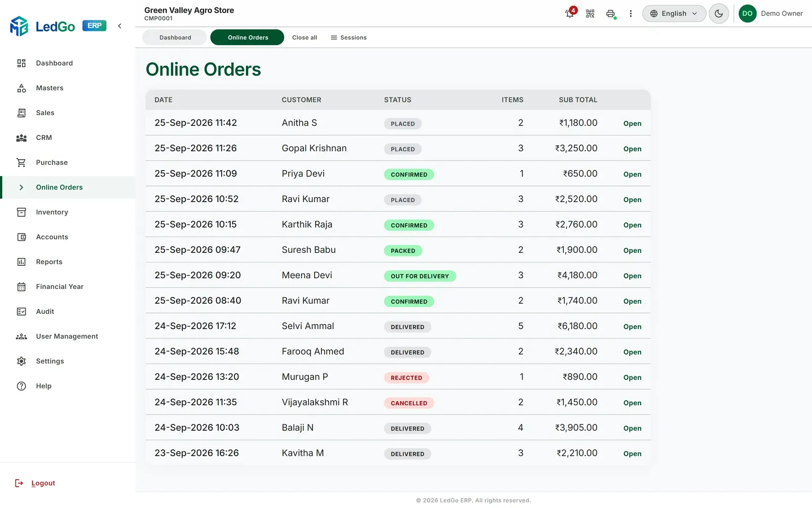Open Murugan P's rejected order

point(632,378)
